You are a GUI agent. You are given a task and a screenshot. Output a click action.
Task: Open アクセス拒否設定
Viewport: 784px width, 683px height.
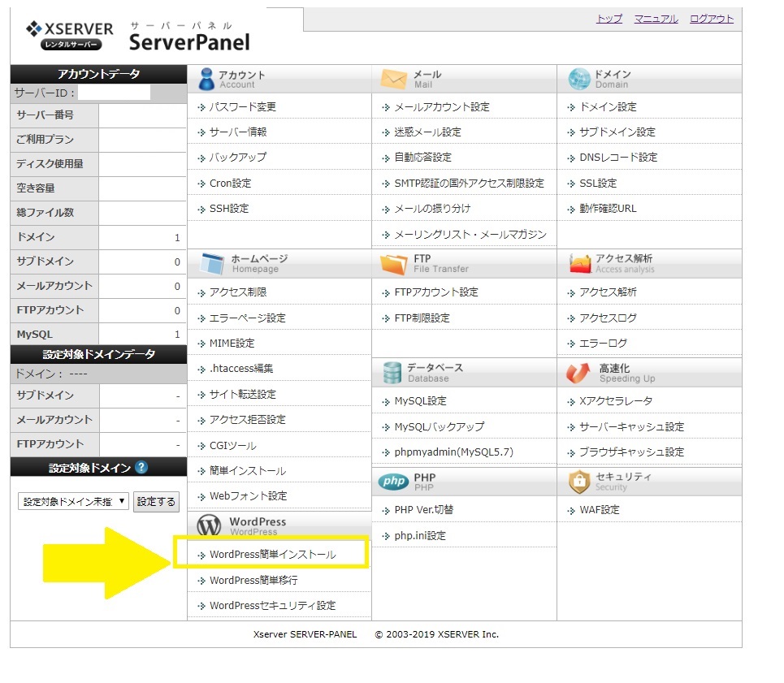point(248,420)
